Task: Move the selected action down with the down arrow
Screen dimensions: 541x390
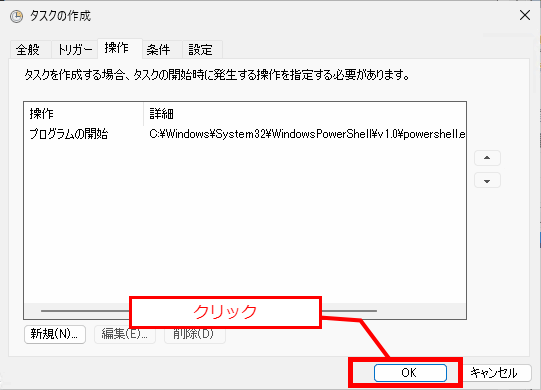Action: point(487,181)
